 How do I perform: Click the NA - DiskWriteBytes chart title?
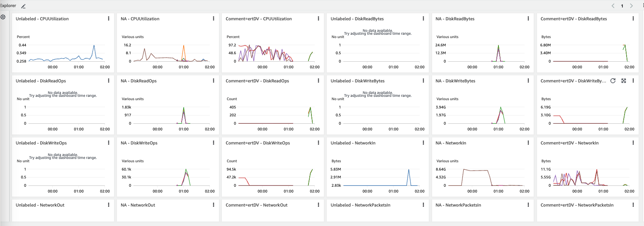455,81
